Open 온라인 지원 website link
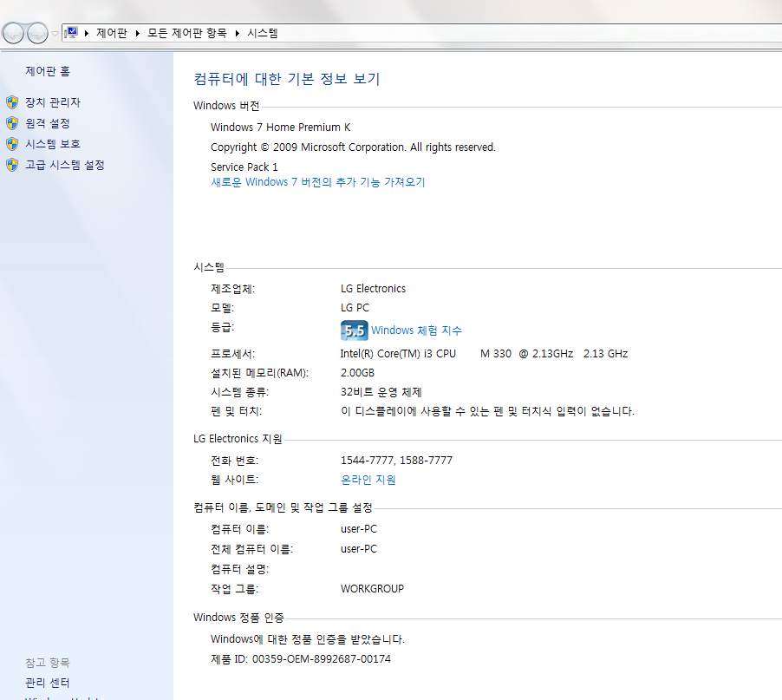Viewport: 782px width, 700px height. pos(368,480)
